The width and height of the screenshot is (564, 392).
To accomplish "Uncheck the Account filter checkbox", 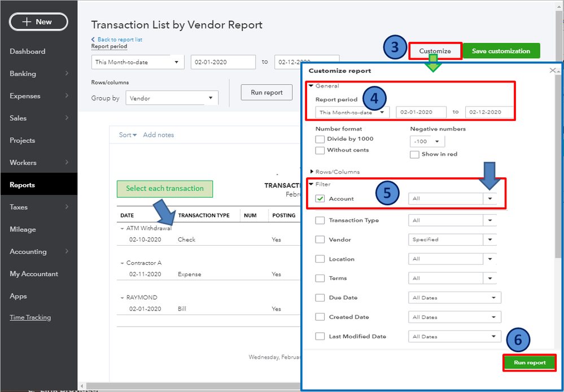I will pos(320,199).
